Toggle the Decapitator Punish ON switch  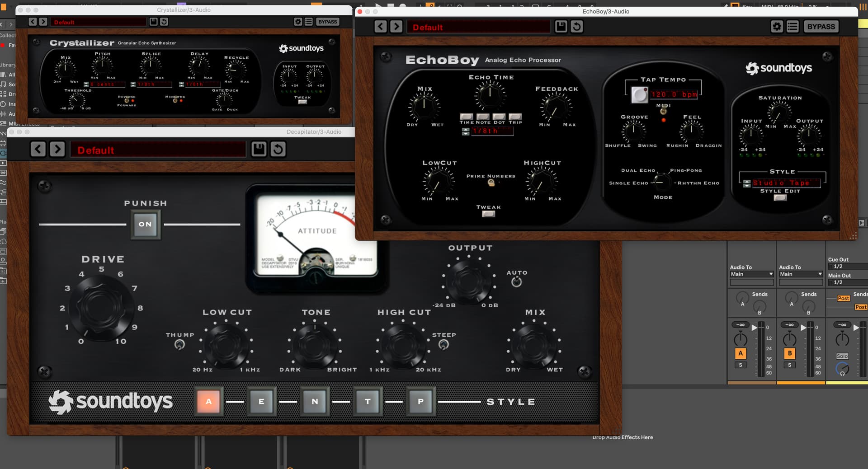[x=145, y=224]
